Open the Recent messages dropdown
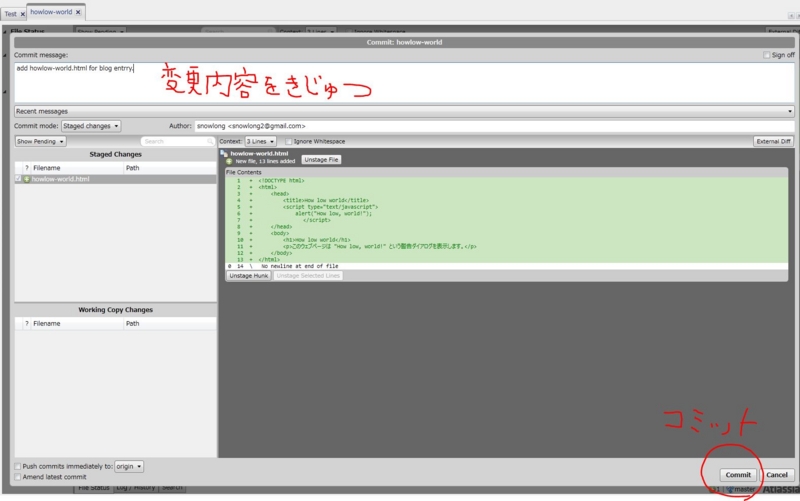 click(404, 111)
